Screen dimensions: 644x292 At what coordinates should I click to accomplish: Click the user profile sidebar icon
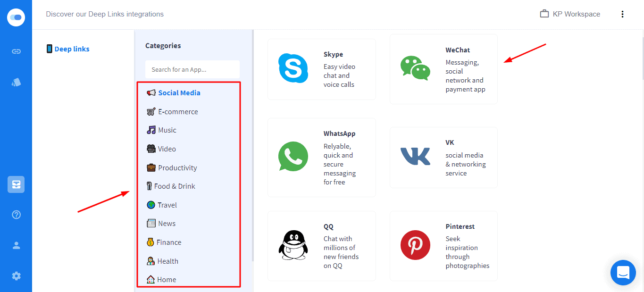(x=16, y=245)
